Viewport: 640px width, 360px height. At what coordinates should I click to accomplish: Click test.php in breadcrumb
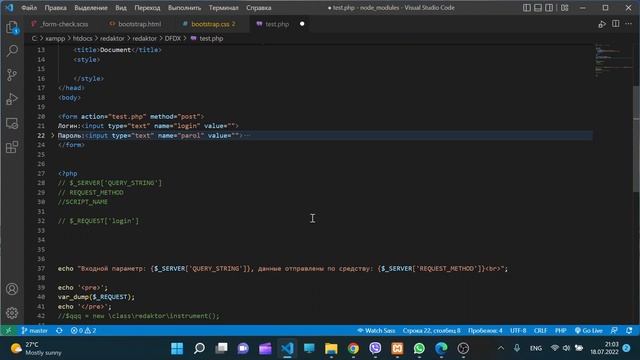tap(207, 38)
